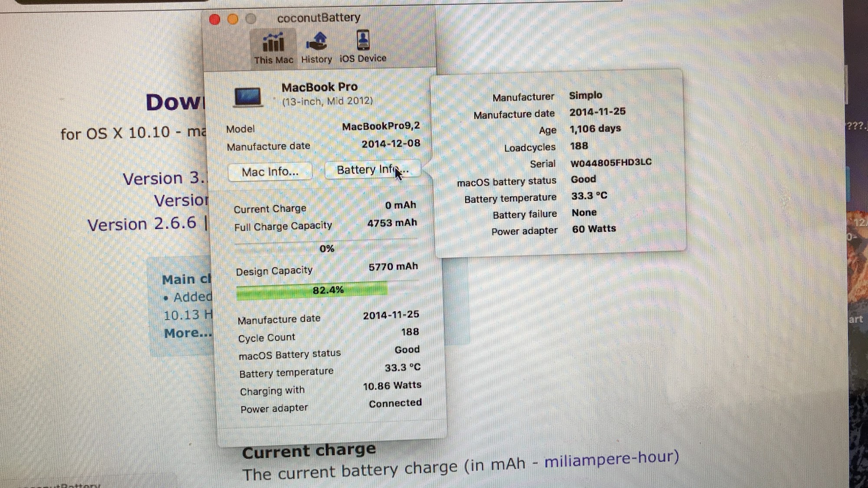Click the 0% current charge bar
Image resolution: width=868 pixels, height=488 pixels.
(x=326, y=249)
